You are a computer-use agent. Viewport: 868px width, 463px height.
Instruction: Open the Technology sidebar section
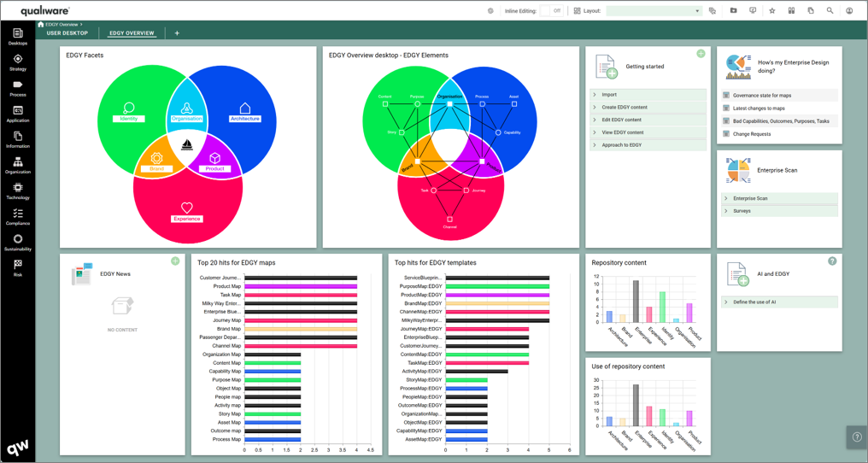pyautogui.click(x=18, y=191)
